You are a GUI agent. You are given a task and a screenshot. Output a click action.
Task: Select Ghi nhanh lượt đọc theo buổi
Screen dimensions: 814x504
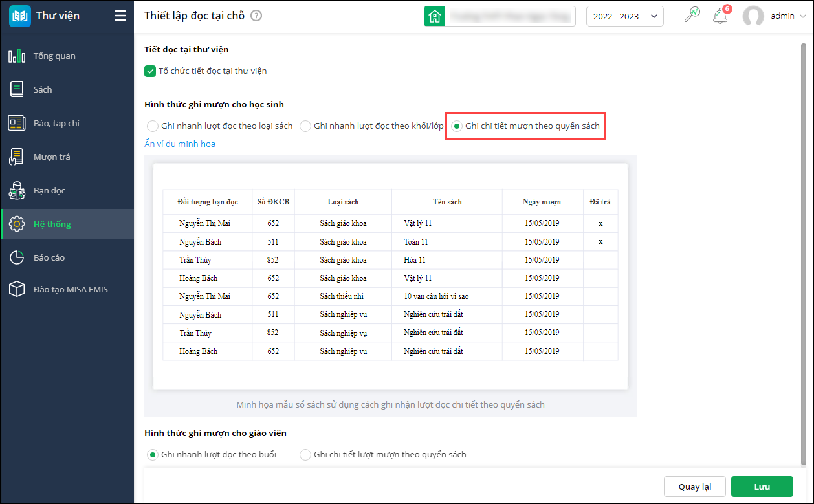[152, 455]
